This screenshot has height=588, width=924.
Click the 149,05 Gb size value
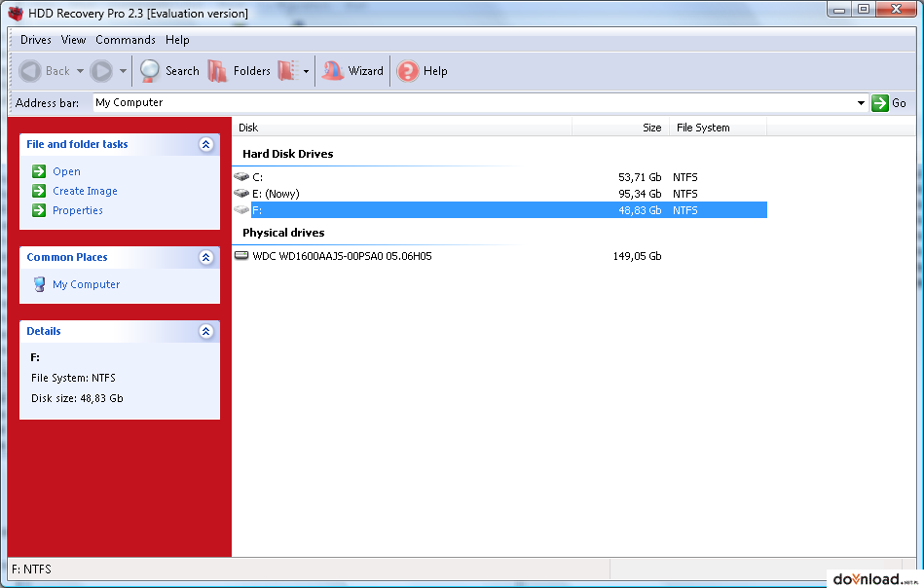[637, 256]
